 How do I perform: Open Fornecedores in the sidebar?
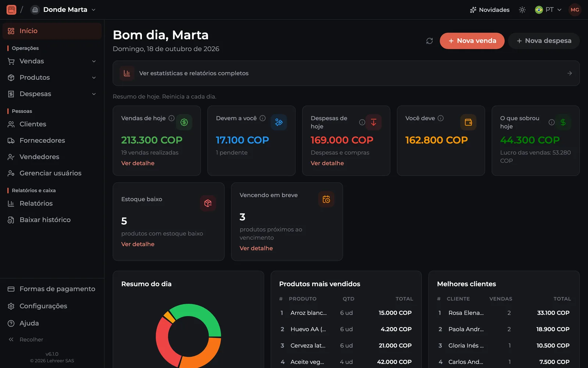pyautogui.click(x=52, y=141)
